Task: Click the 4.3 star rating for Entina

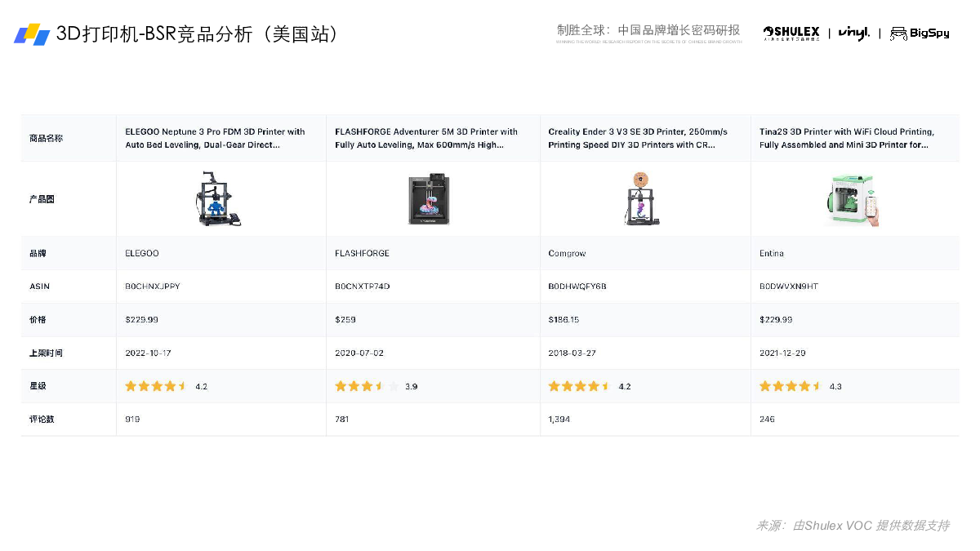Action: (x=800, y=386)
